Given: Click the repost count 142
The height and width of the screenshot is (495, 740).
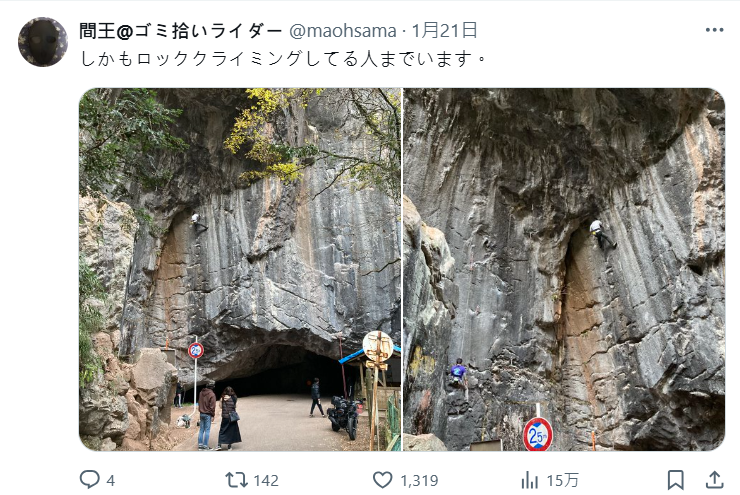Looking at the screenshot, I should (x=266, y=480).
